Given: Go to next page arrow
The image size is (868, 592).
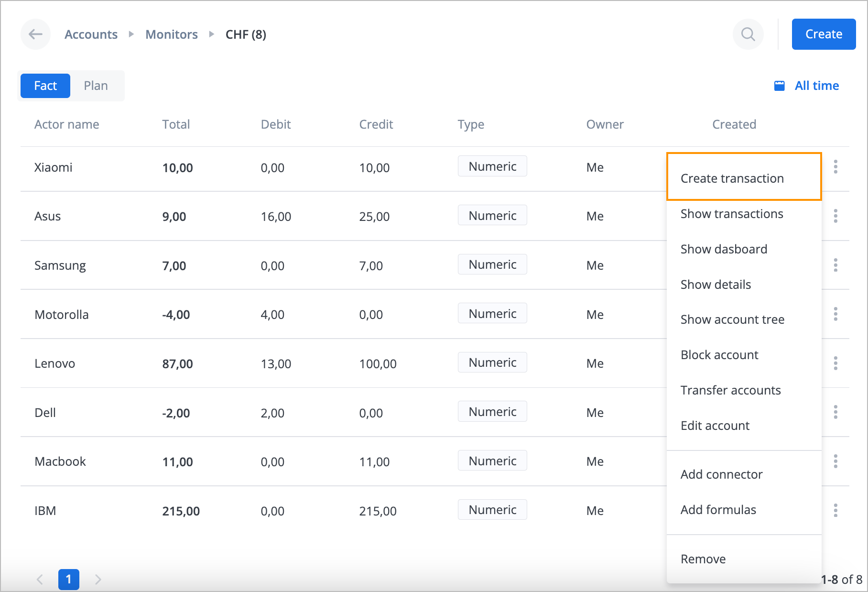Looking at the screenshot, I should click(x=98, y=579).
